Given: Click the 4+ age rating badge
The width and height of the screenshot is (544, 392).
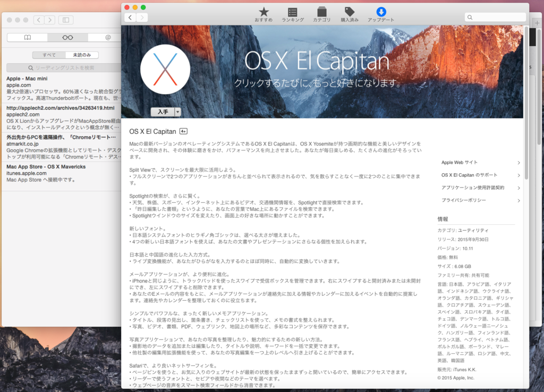Looking at the screenshot, I should point(183,131).
